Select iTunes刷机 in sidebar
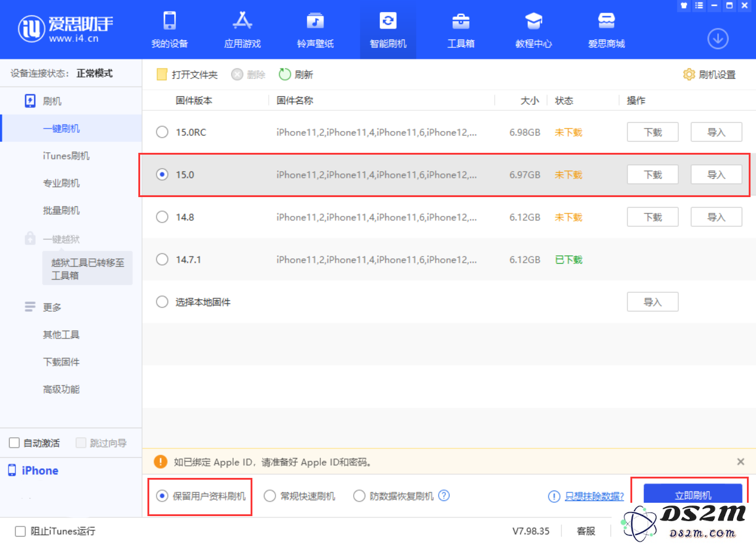756x544 pixels. click(66, 156)
